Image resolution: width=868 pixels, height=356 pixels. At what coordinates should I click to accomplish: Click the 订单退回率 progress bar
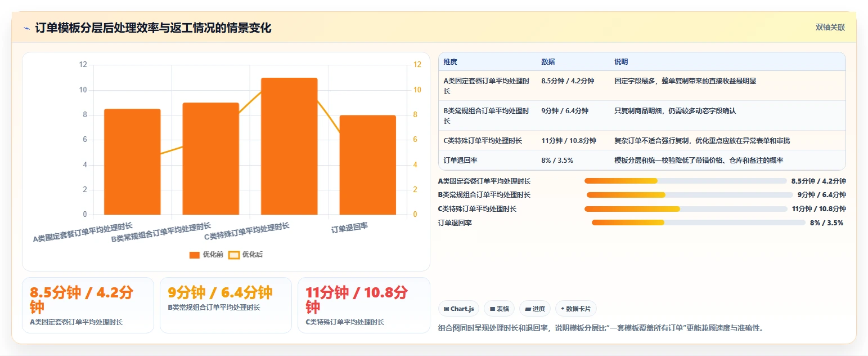(x=699, y=222)
